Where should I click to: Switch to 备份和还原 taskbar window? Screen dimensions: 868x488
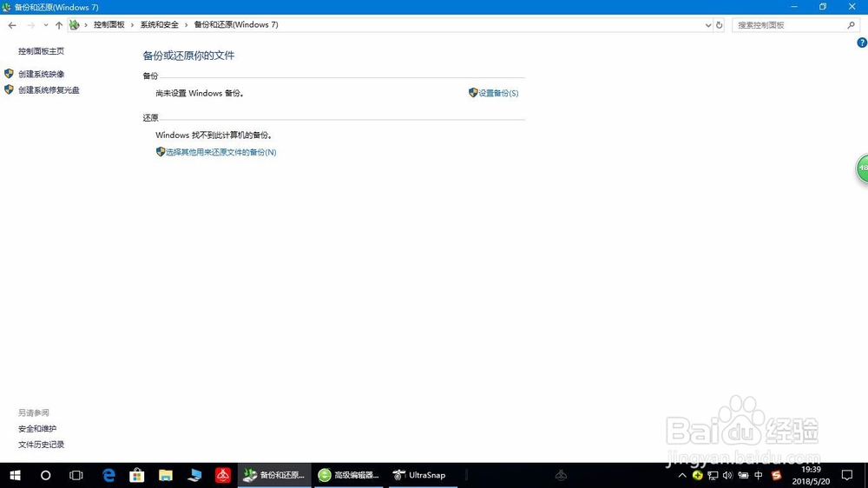coord(274,475)
